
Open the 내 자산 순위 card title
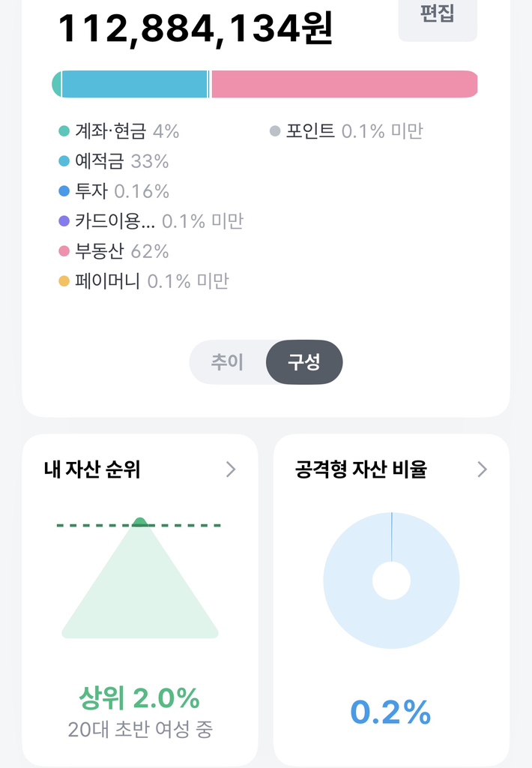tap(92, 469)
